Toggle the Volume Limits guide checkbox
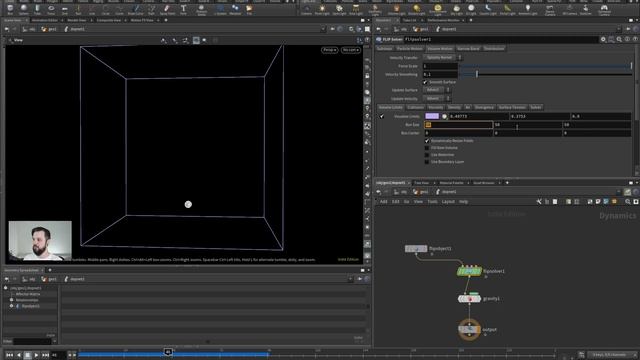The width and height of the screenshot is (640, 360). (x=382, y=116)
